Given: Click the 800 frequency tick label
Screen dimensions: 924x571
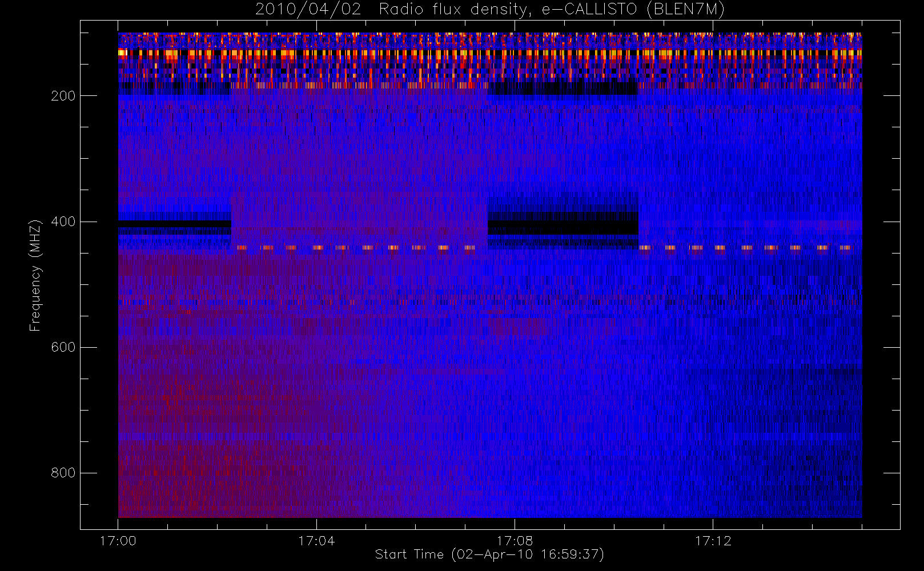Looking at the screenshot, I should (63, 473).
